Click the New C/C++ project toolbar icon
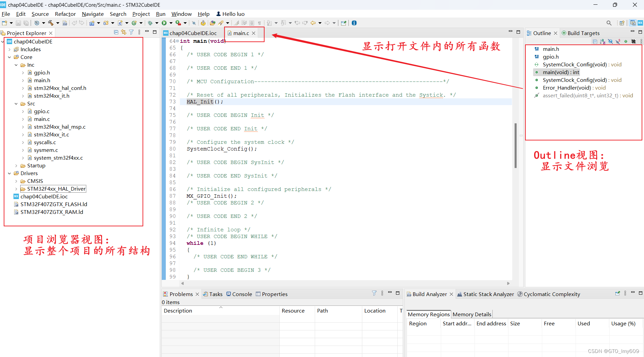 [91, 23]
